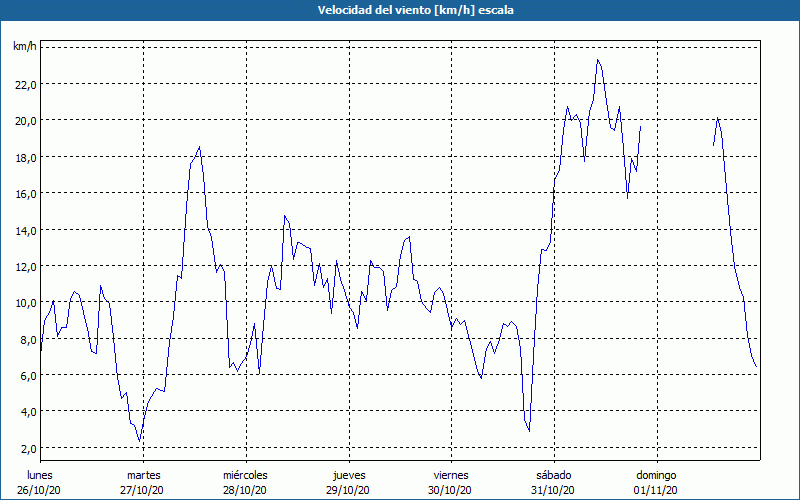Image resolution: width=800 pixels, height=500 pixels.
Task: Click the '31/10/20' date label
Action: click(553, 490)
